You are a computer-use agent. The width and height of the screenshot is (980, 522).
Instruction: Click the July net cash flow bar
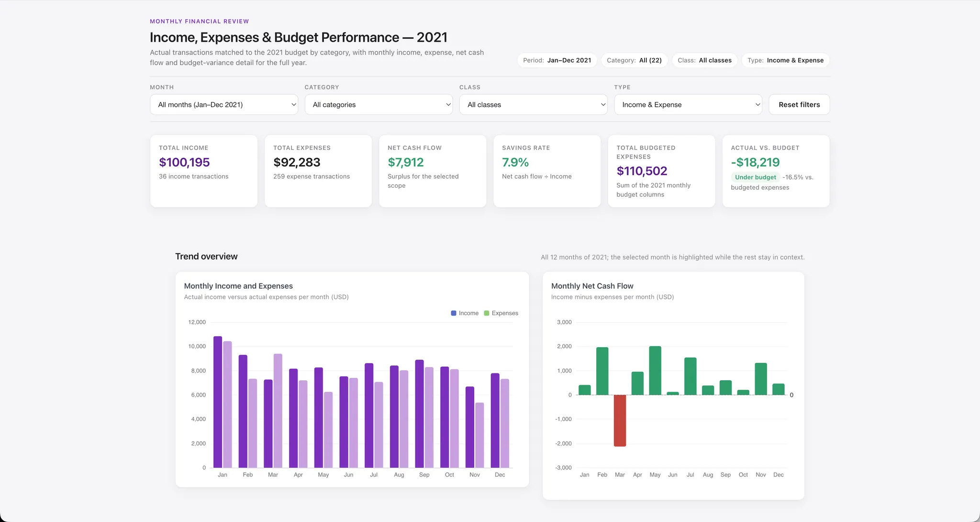[x=690, y=376]
